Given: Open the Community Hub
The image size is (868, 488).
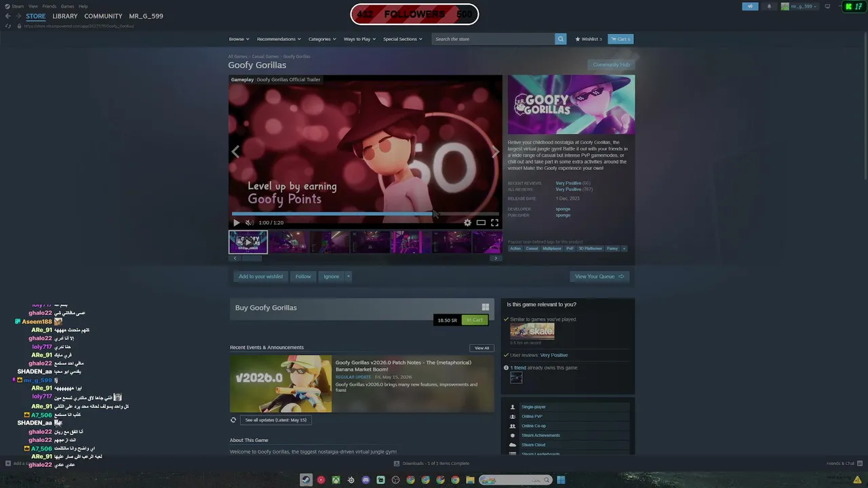Looking at the screenshot, I should pos(612,65).
